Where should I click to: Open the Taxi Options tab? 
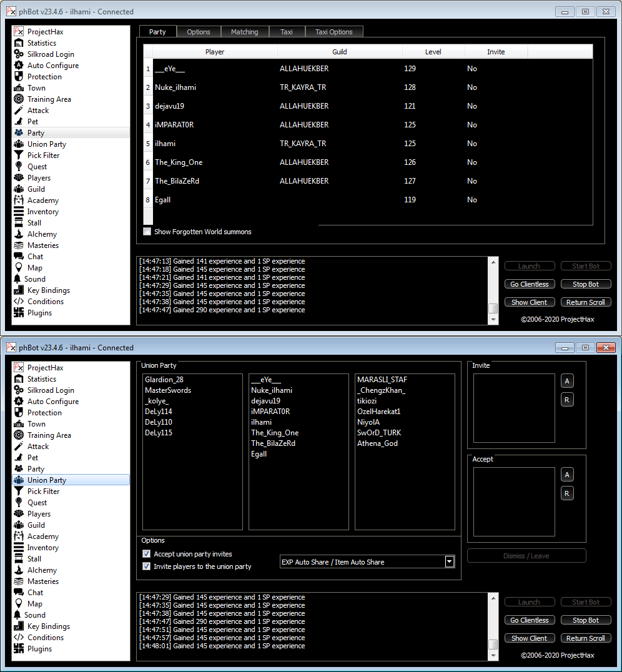point(333,32)
